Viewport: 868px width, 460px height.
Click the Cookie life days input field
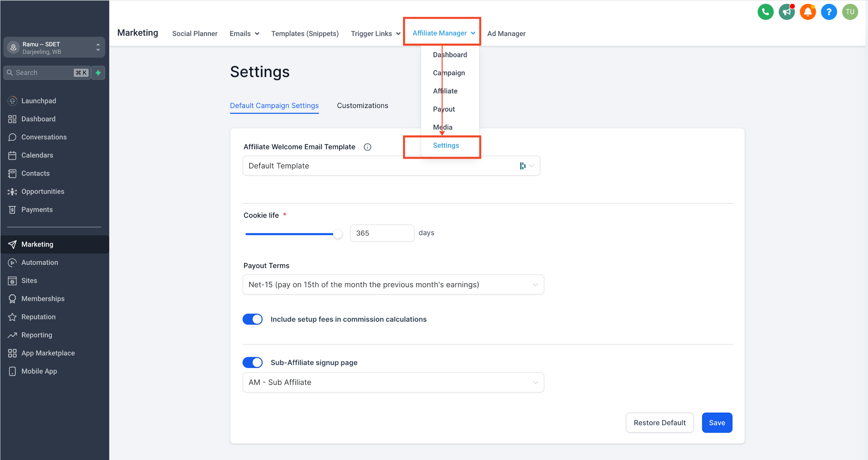(x=382, y=233)
